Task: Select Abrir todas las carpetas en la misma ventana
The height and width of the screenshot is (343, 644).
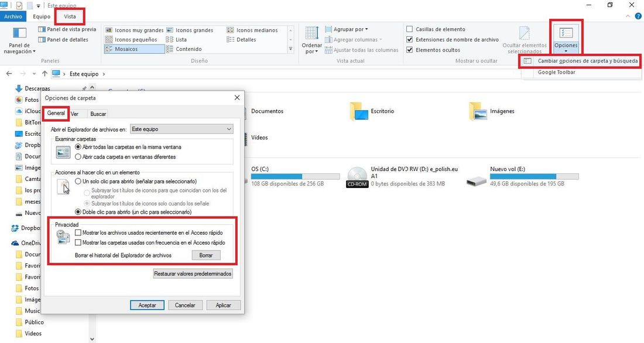Action: pyautogui.click(x=78, y=147)
